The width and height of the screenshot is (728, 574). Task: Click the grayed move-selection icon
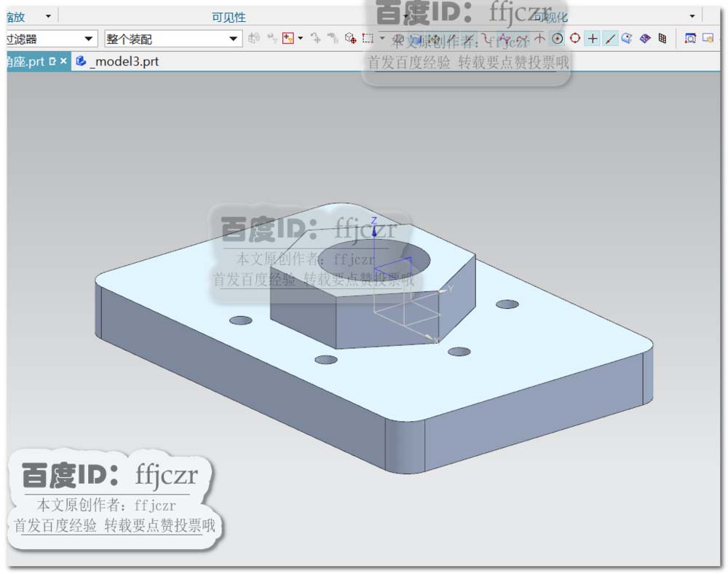click(x=272, y=38)
